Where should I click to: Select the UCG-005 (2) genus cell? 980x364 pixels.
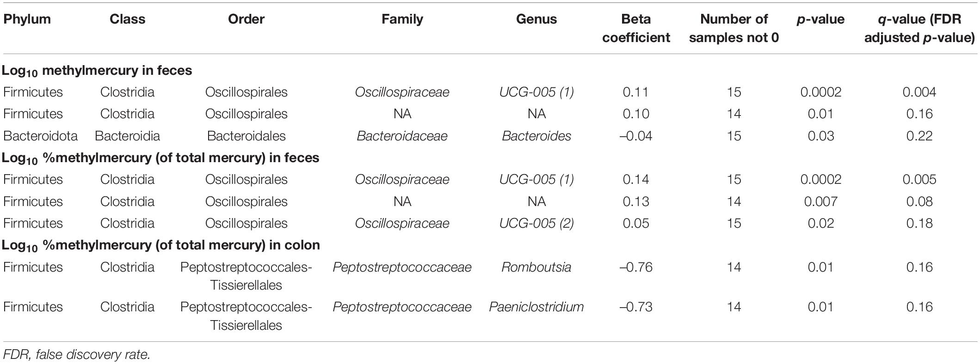click(536, 223)
